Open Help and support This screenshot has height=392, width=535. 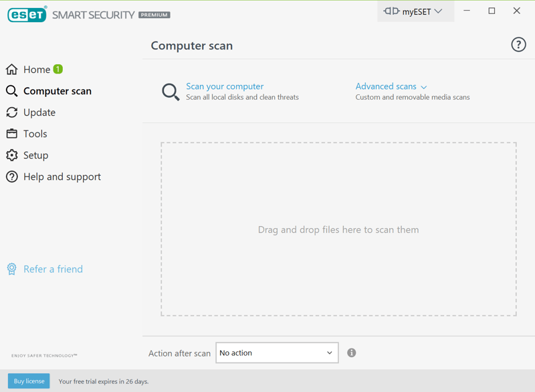[x=62, y=177]
